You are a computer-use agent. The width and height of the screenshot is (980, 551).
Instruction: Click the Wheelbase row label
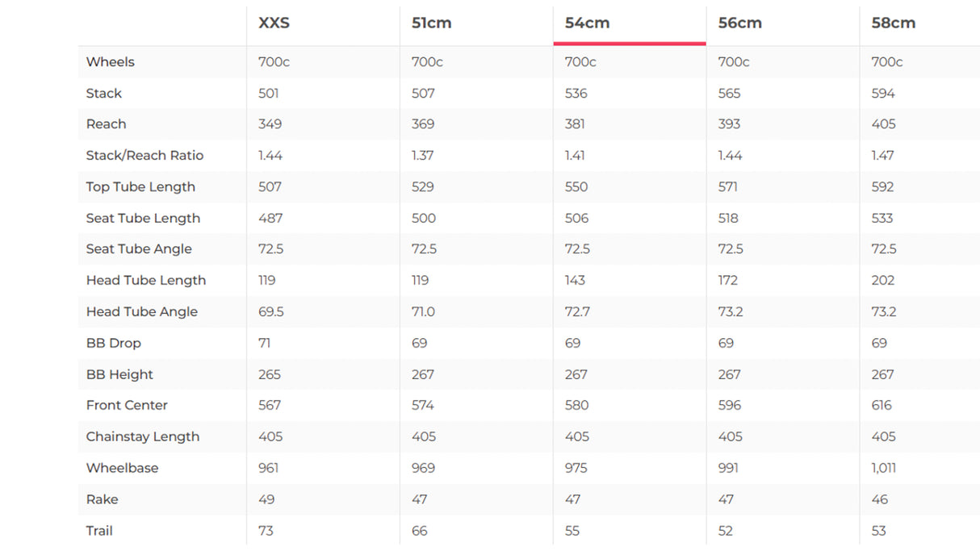122,468
